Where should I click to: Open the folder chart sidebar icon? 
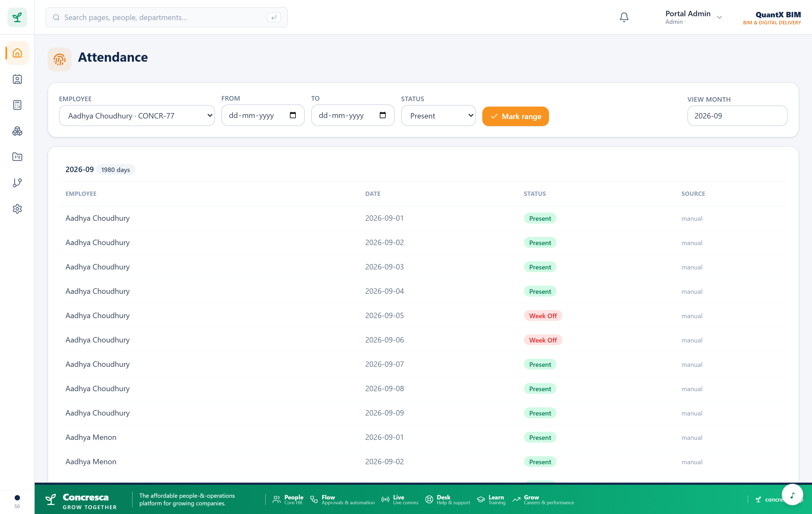point(17,157)
